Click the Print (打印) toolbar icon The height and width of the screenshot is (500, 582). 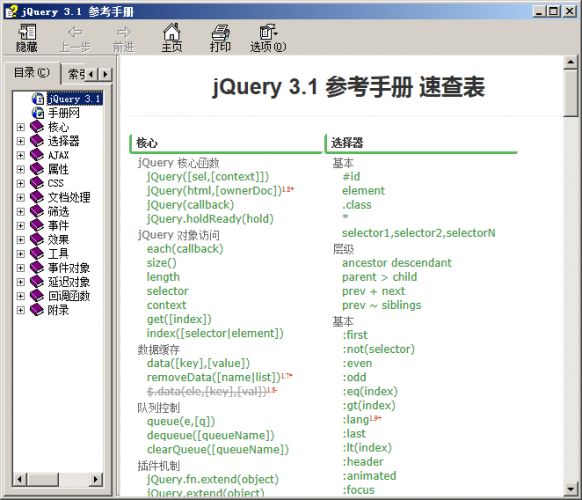click(x=220, y=32)
